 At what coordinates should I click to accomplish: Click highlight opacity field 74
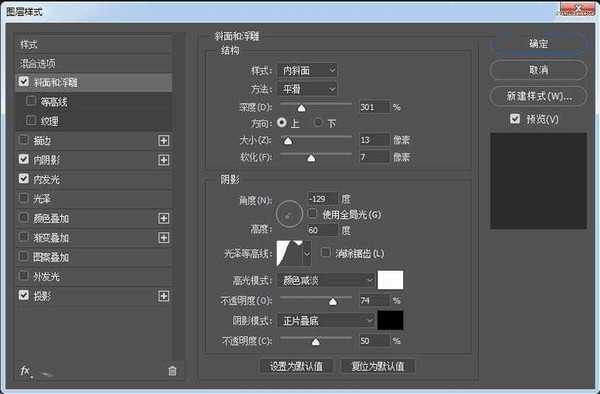[x=374, y=300]
